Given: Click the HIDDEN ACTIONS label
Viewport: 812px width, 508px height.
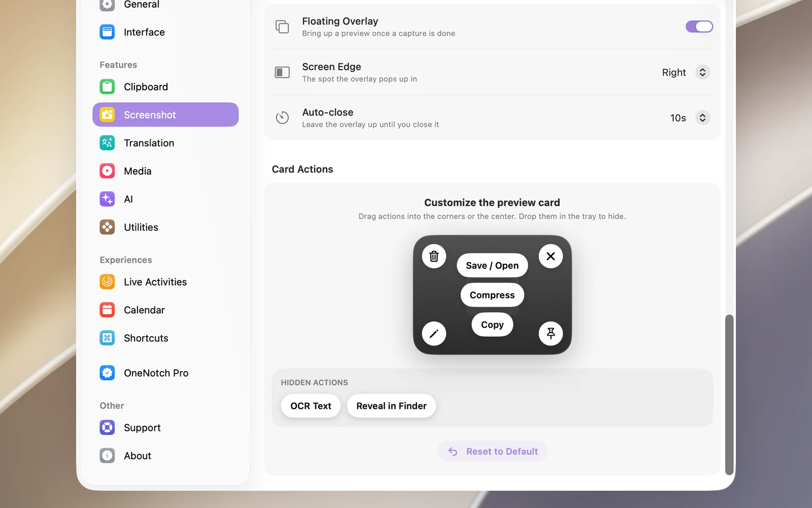Looking at the screenshot, I should click(315, 383).
